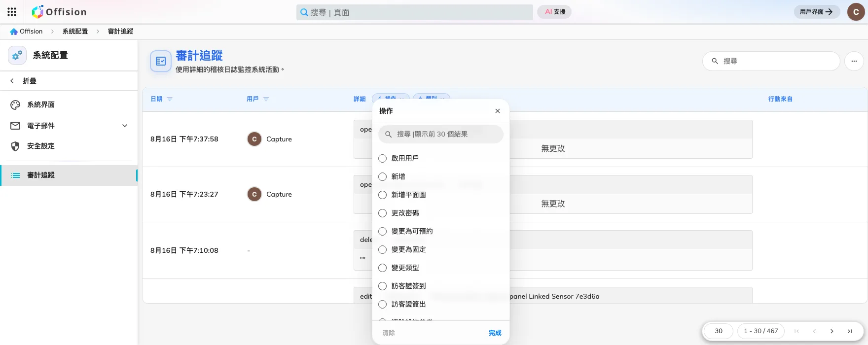Click Capture avatar in 7:37:58 row
The image size is (868, 345).
tap(254, 139)
